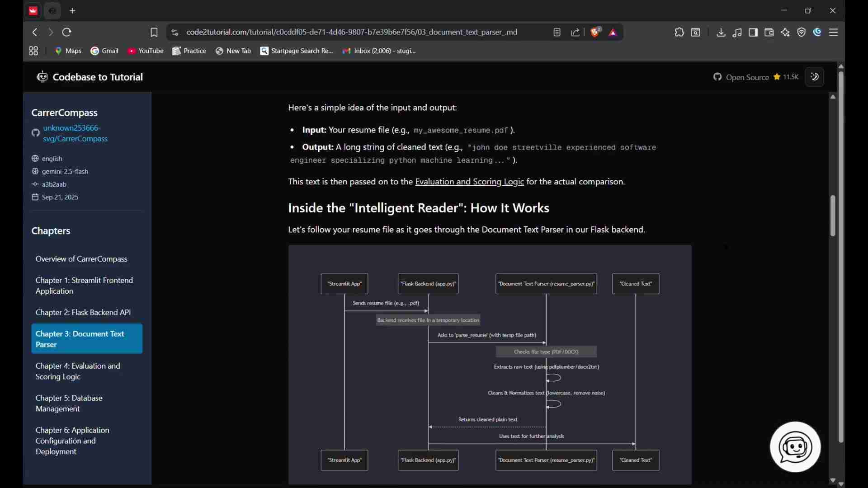Toggle dark mode moon button
The height and width of the screenshot is (488, 868).
coord(816,77)
